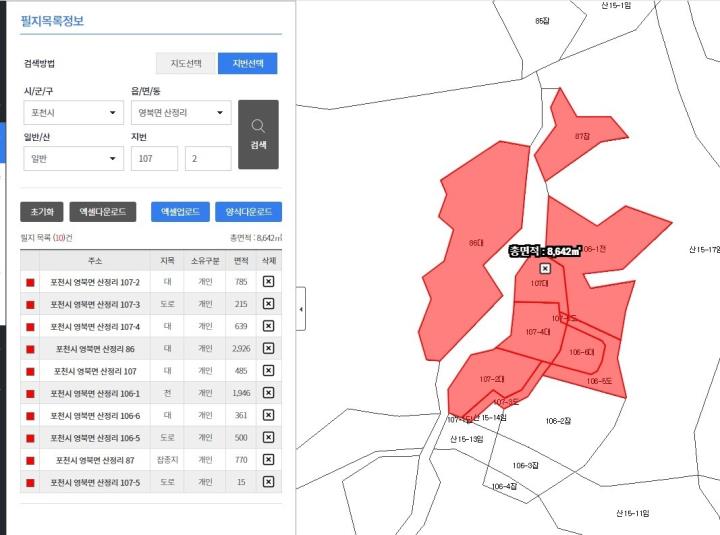Image resolution: width=720 pixels, height=535 pixels.
Task: Switch to 지도선택 search method
Action: coord(185,63)
